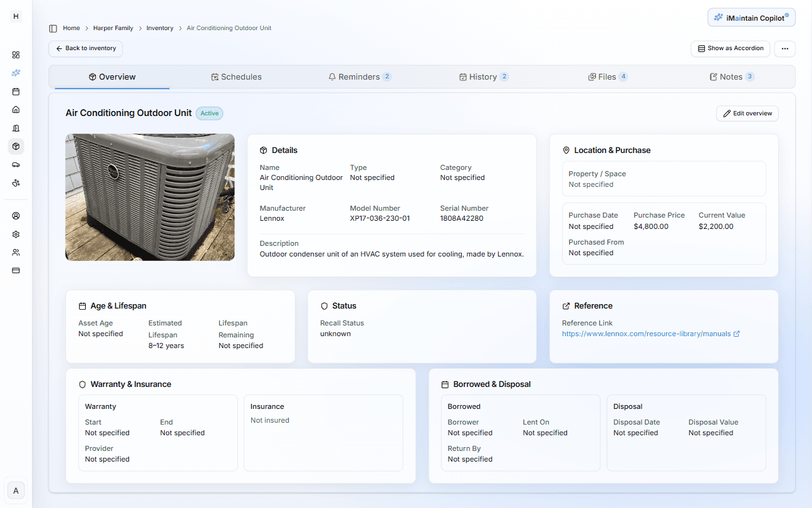Open the Lennox resource library manuals link
Screen dimensions: 812x508
point(646,334)
